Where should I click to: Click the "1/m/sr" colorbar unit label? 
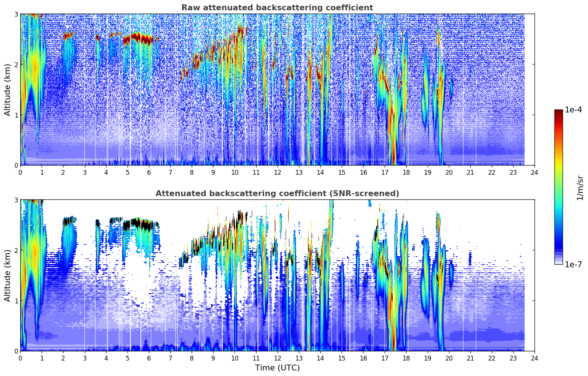[x=580, y=187]
